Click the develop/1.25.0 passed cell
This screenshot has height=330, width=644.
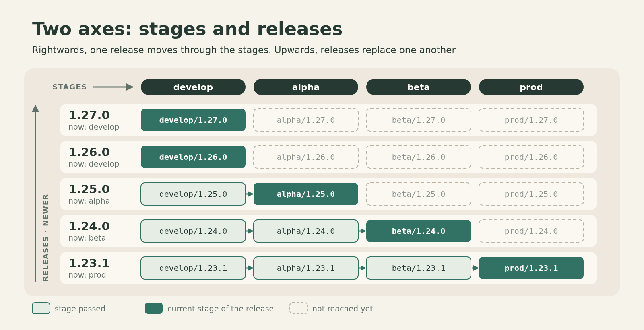[193, 194]
